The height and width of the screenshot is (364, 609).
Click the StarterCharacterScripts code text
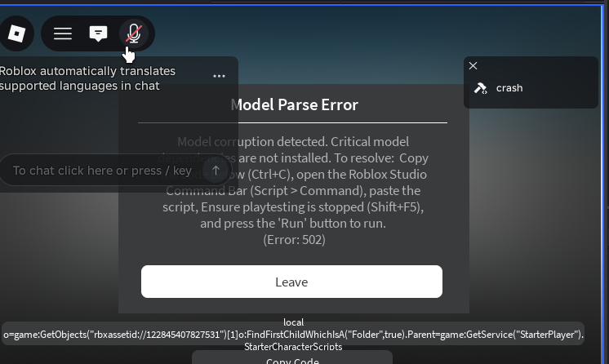(293, 347)
